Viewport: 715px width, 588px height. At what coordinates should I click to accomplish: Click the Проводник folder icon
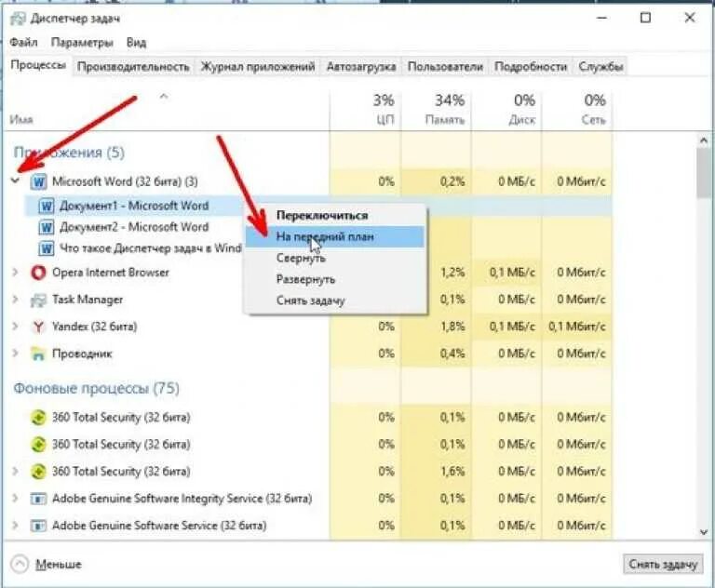coord(38,354)
